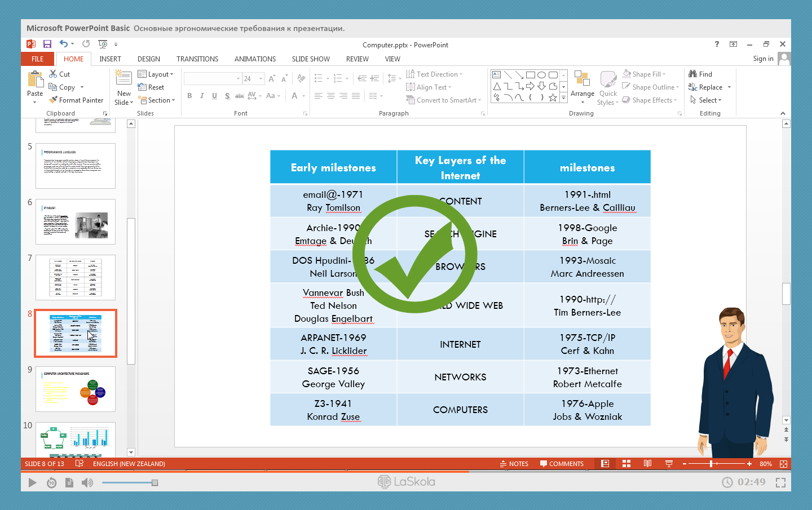Viewport: 812px width, 510px height.
Task: Open the font size combo box
Action: pyautogui.click(x=253, y=79)
